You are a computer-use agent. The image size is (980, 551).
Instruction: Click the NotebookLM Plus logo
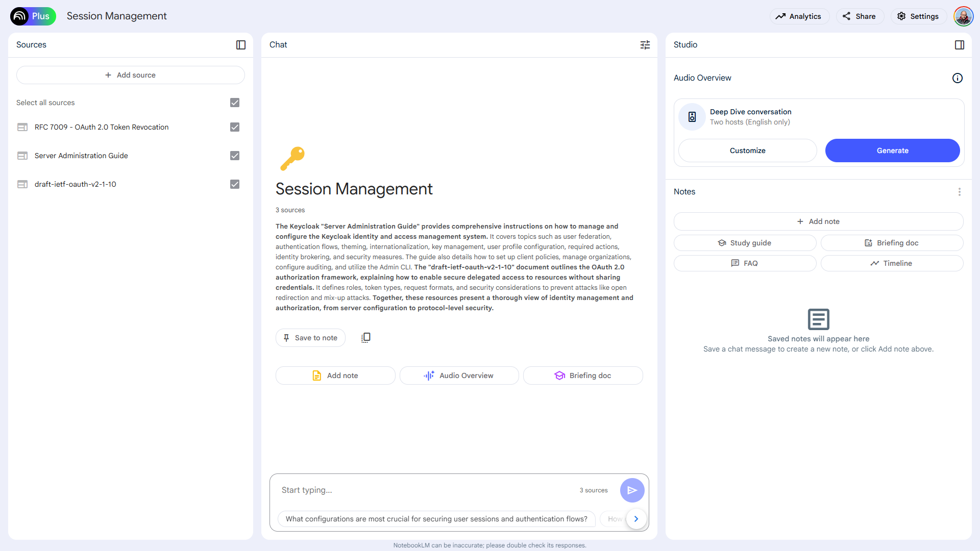tap(33, 16)
